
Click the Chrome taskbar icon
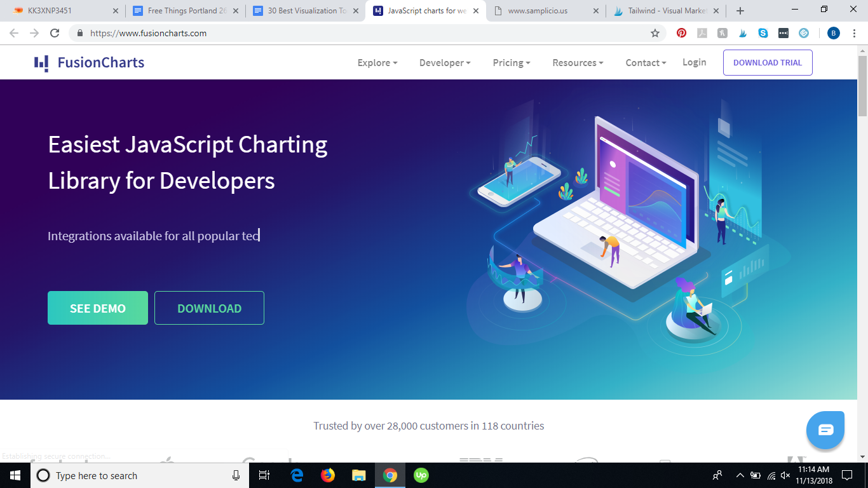pos(390,475)
